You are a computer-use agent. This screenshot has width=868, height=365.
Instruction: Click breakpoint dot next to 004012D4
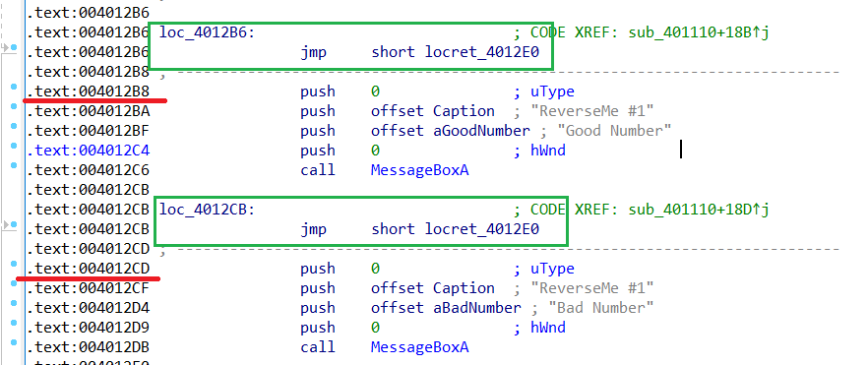pos(14,304)
